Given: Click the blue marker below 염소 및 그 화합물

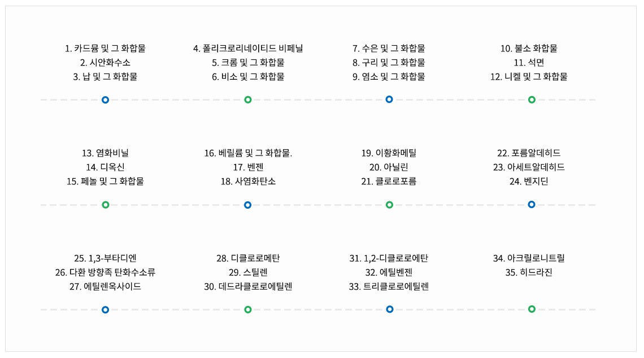Looking at the screenshot, I should pos(389,100).
